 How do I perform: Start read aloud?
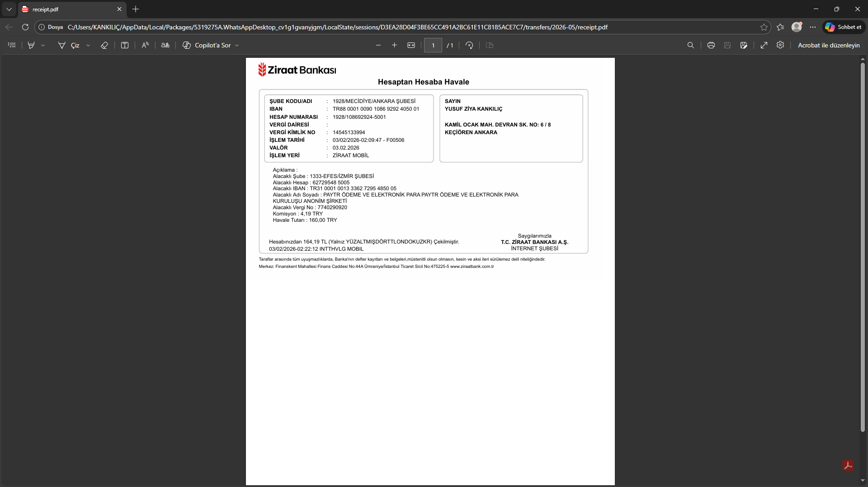coord(145,45)
